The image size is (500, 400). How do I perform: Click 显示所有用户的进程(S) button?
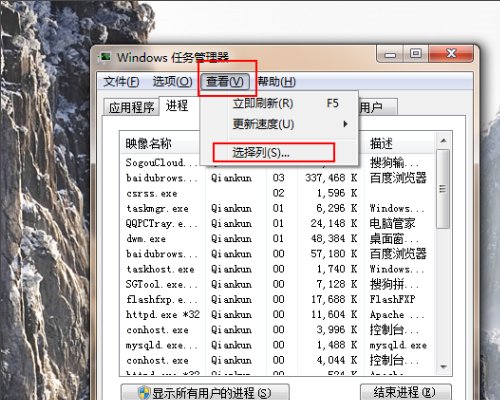point(205,392)
